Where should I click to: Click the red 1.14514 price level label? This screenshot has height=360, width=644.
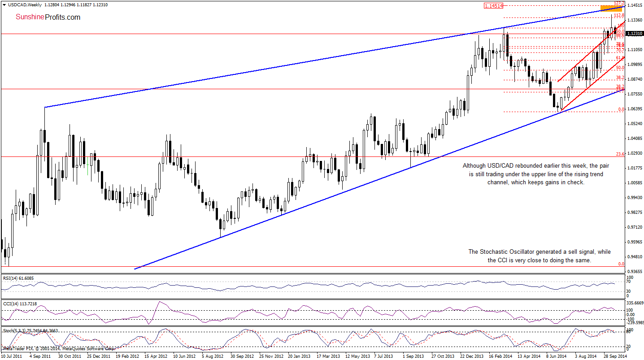[x=493, y=6]
